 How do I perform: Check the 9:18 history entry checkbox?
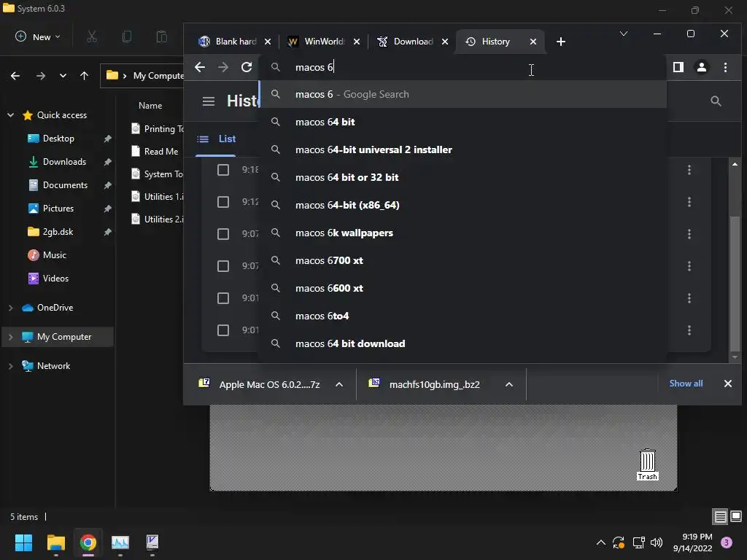(x=223, y=170)
